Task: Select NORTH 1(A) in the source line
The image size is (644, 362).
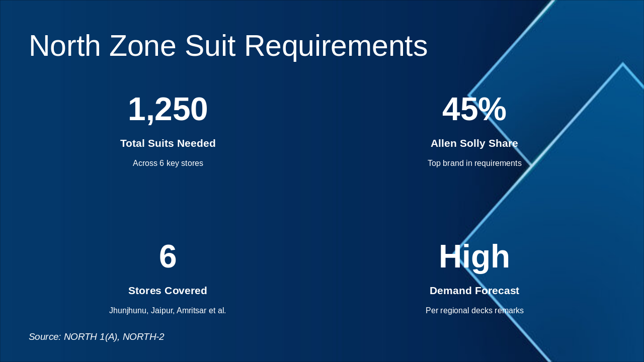Action: (x=91, y=337)
